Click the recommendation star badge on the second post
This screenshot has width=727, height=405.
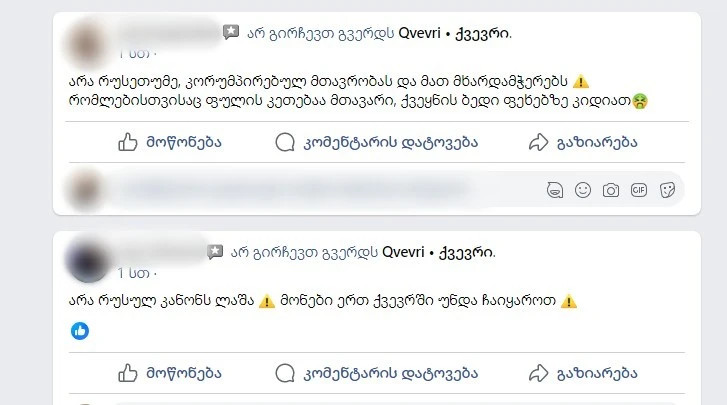click(215, 252)
